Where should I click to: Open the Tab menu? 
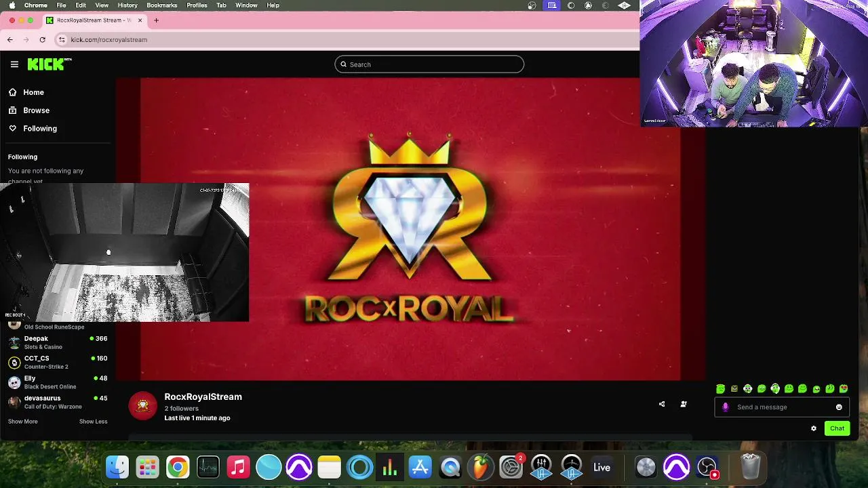221,5
